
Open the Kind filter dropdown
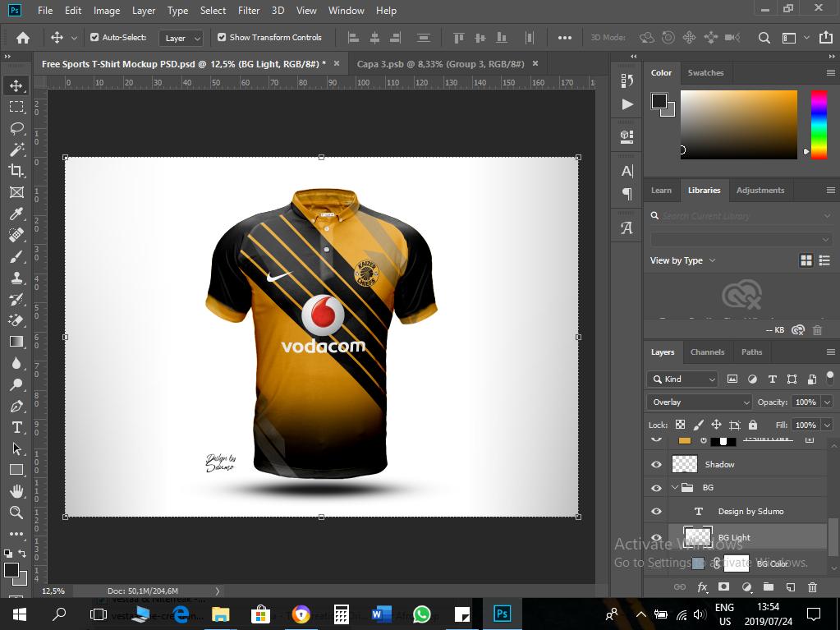pos(682,379)
